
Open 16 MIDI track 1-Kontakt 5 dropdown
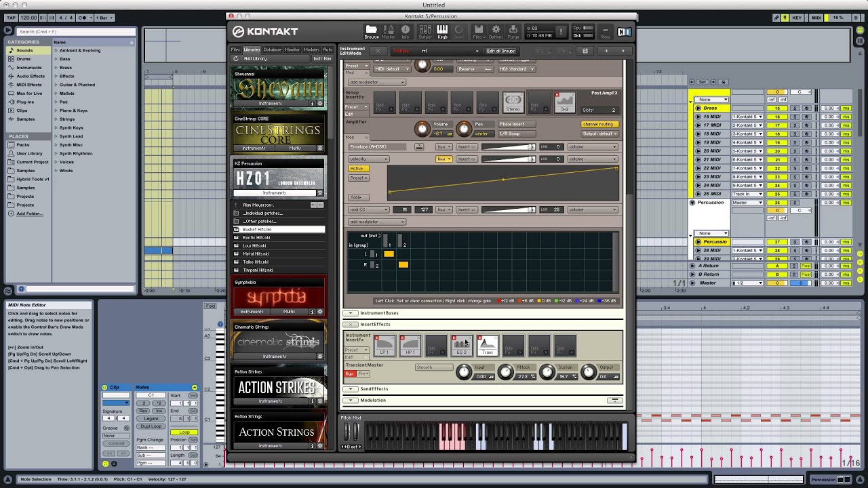(x=747, y=117)
